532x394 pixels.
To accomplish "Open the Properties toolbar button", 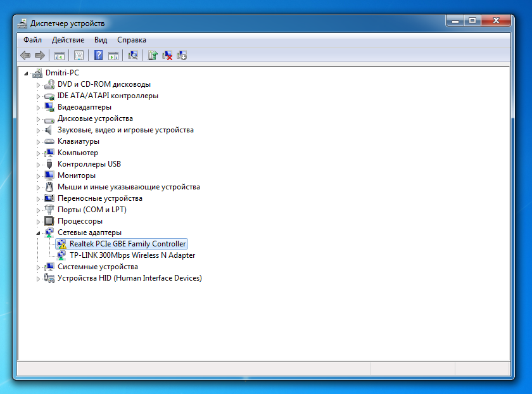I will coord(79,55).
